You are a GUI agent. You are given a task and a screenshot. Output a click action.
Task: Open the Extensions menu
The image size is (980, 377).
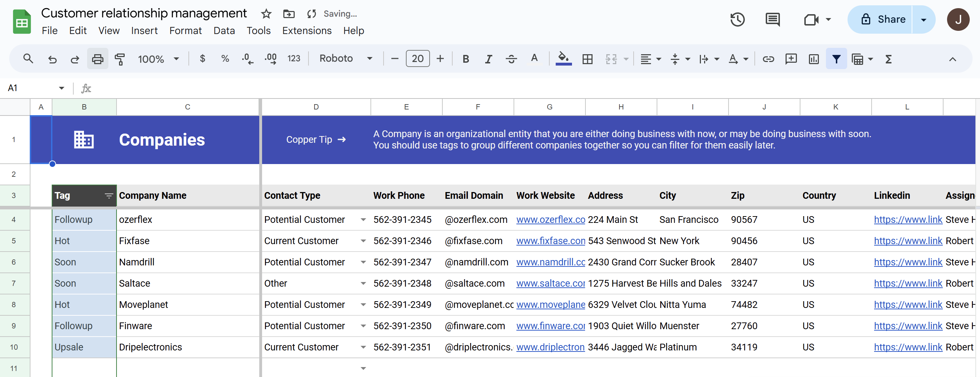(x=307, y=30)
